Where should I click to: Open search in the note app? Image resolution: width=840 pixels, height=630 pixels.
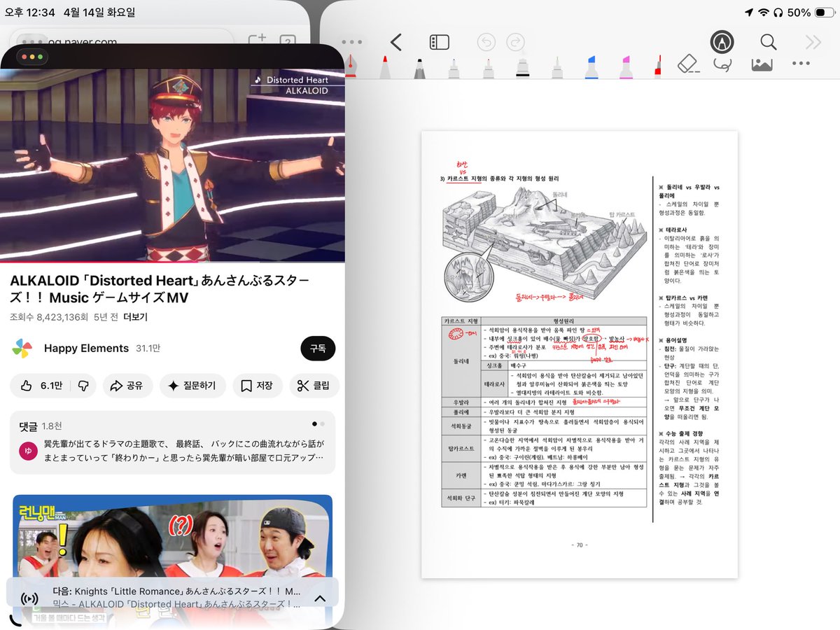tap(769, 42)
